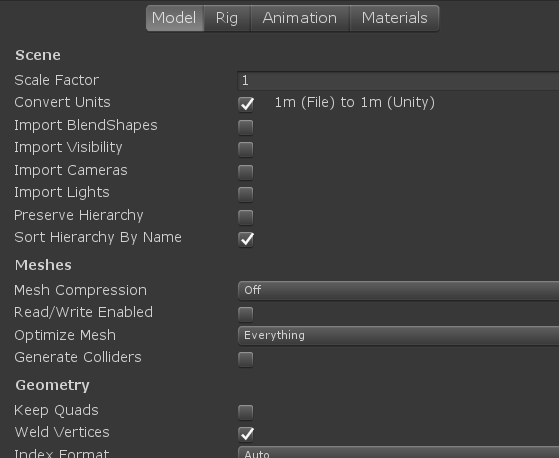The height and width of the screenshot is (458, 559).
Task: Enable Read/Write Enabled checkbox
Action: [246, 314]
